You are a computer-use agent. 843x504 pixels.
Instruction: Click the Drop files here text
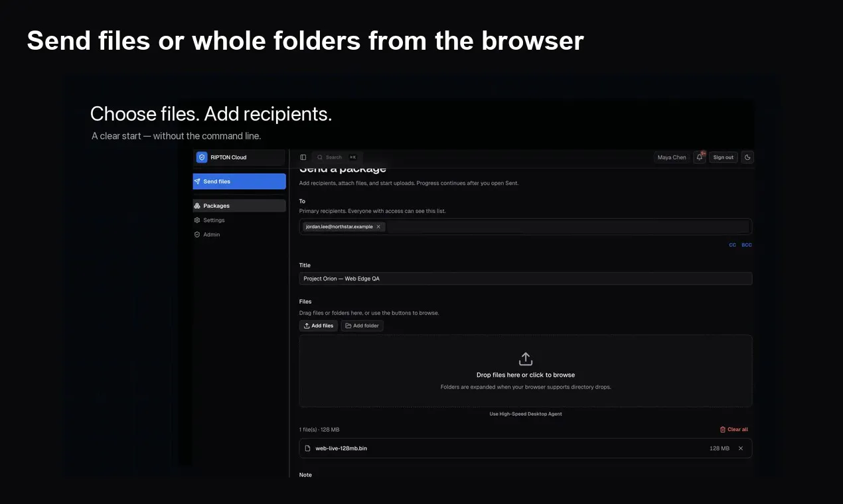526,375
